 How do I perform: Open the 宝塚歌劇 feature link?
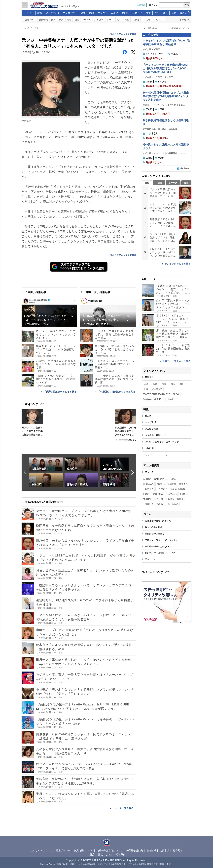tap(149, 448)
